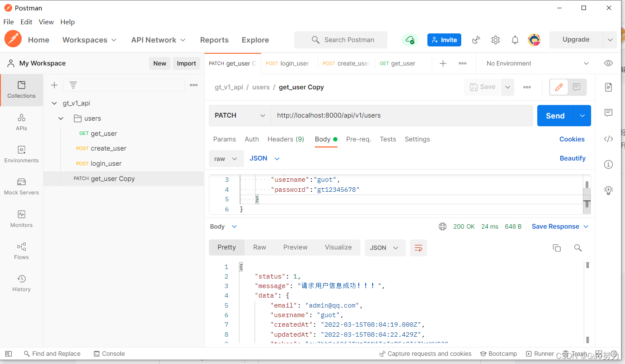Open History sidebar panel
625x364 pixels.
tap(21, 283)
